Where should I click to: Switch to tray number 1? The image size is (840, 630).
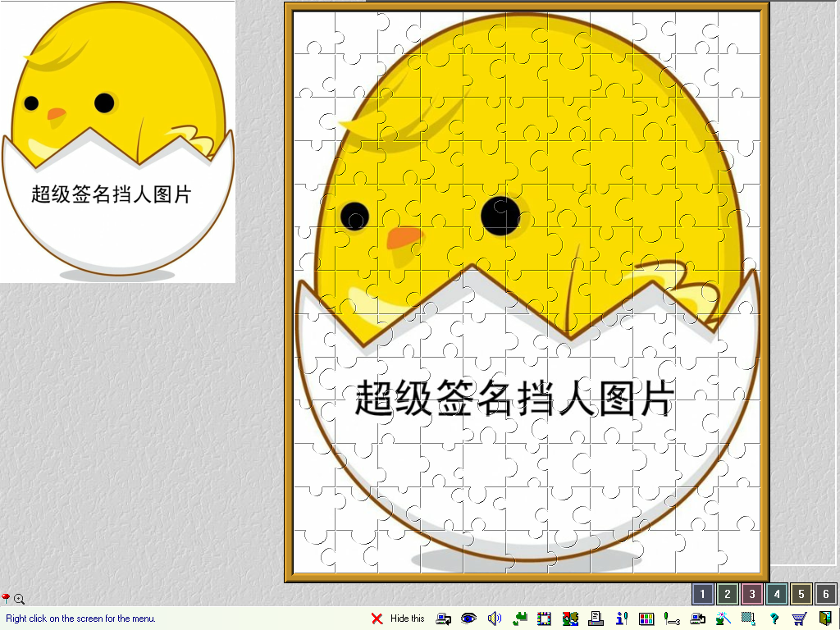pos(703,594)
